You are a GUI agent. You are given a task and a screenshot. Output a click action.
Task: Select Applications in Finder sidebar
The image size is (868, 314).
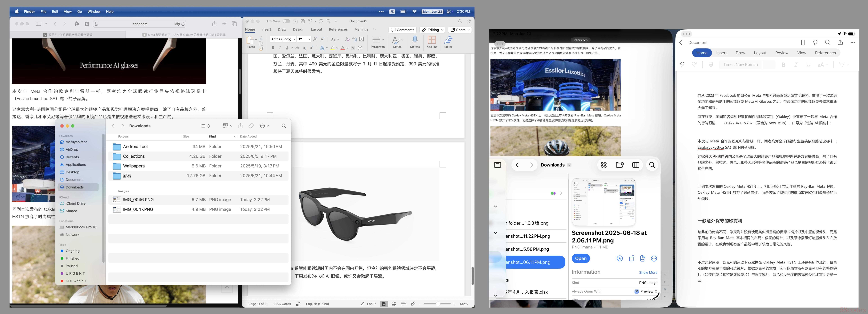coord(76,165)
